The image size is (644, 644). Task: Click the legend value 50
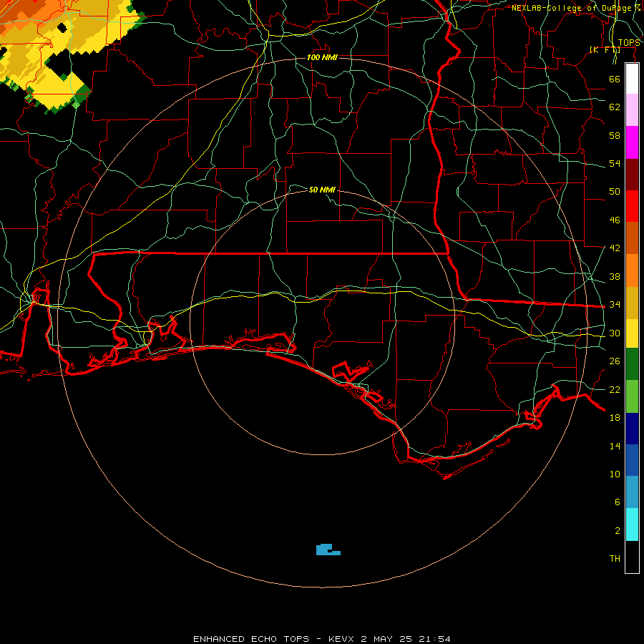(615, 191)
